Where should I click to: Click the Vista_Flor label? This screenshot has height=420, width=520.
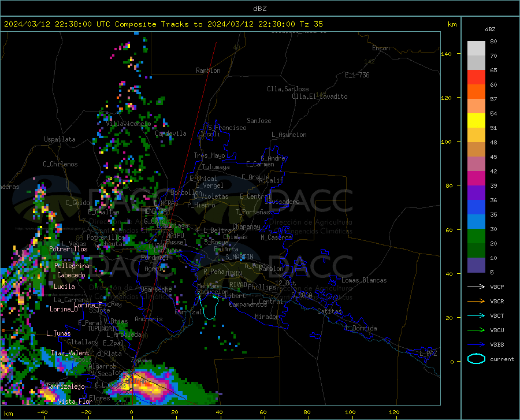[75, 402]
